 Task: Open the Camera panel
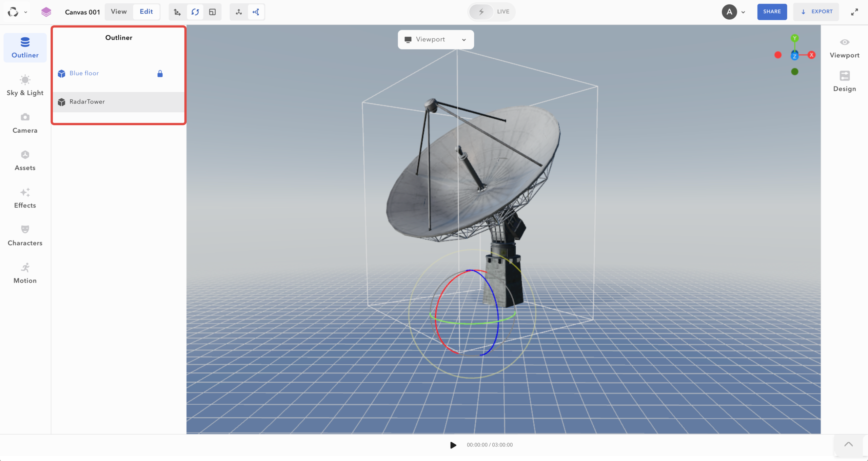[x=25, y=122]
